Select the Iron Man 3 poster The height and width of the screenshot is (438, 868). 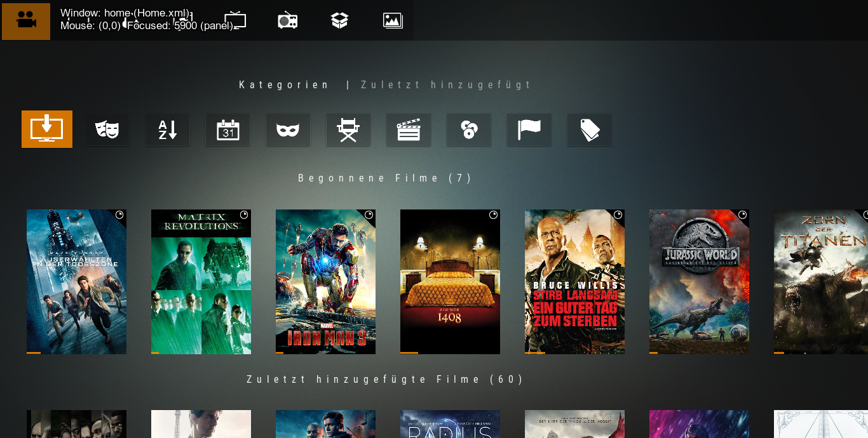pyautogui.click(x=325, y=282)
